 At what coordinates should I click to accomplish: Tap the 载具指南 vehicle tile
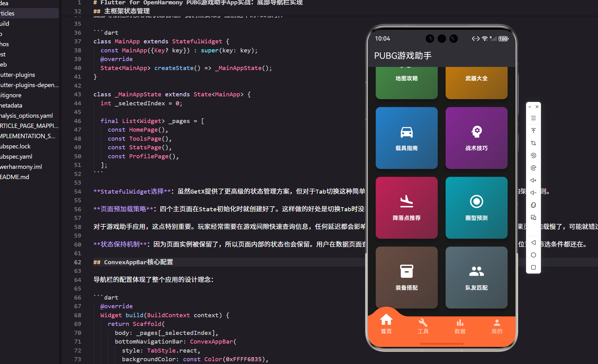pos(406,138)
